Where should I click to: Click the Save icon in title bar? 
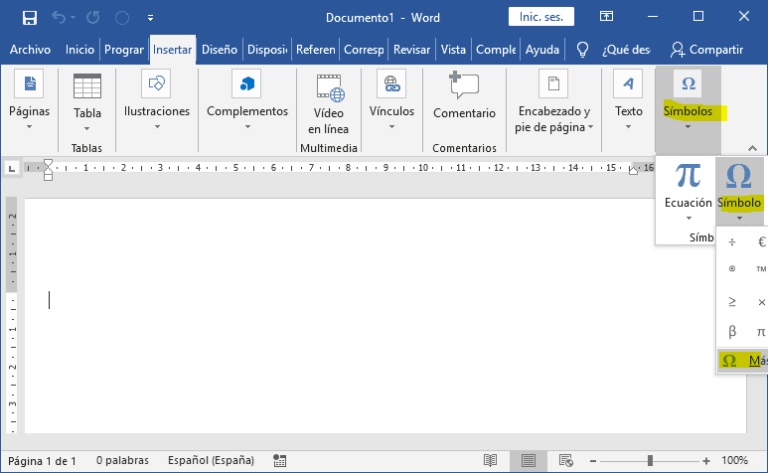(x=29, y=18)
